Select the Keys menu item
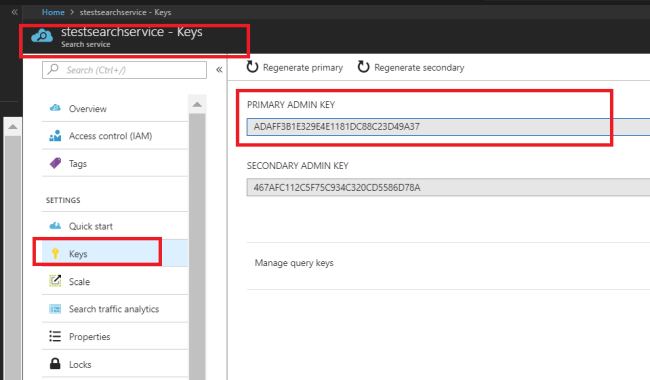Screen dimensions: 650x380 115,254
